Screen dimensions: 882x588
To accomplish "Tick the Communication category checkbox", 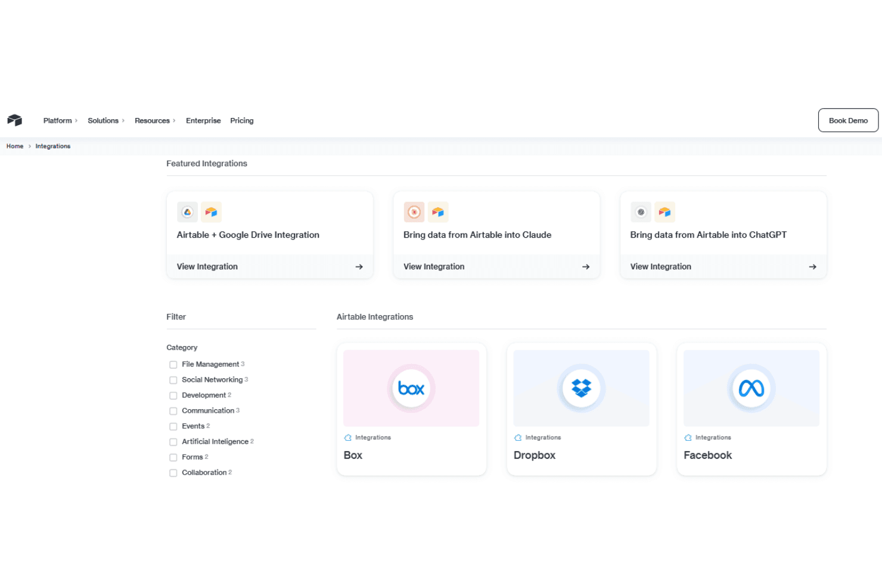I will (x=173, y=411).
